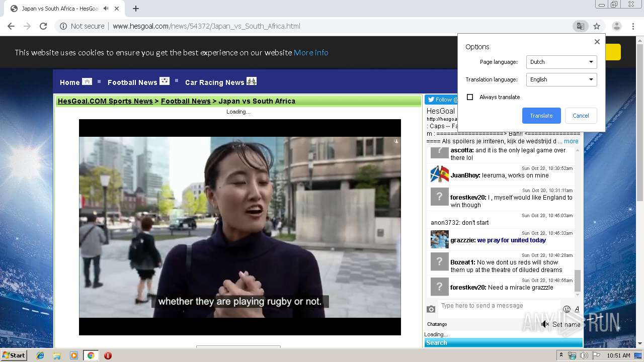Click the racing flag icon beside Car Racing News
644x362 pixels.
click(x=252, y=81)
